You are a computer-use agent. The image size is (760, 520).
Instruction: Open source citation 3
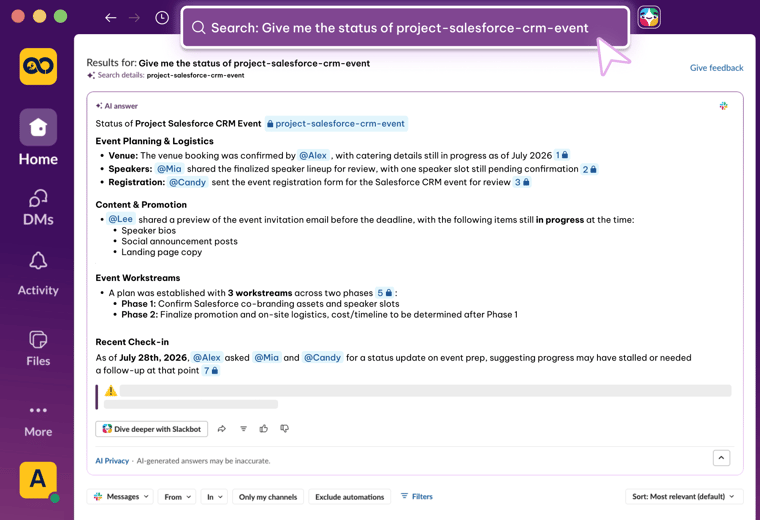522,182
